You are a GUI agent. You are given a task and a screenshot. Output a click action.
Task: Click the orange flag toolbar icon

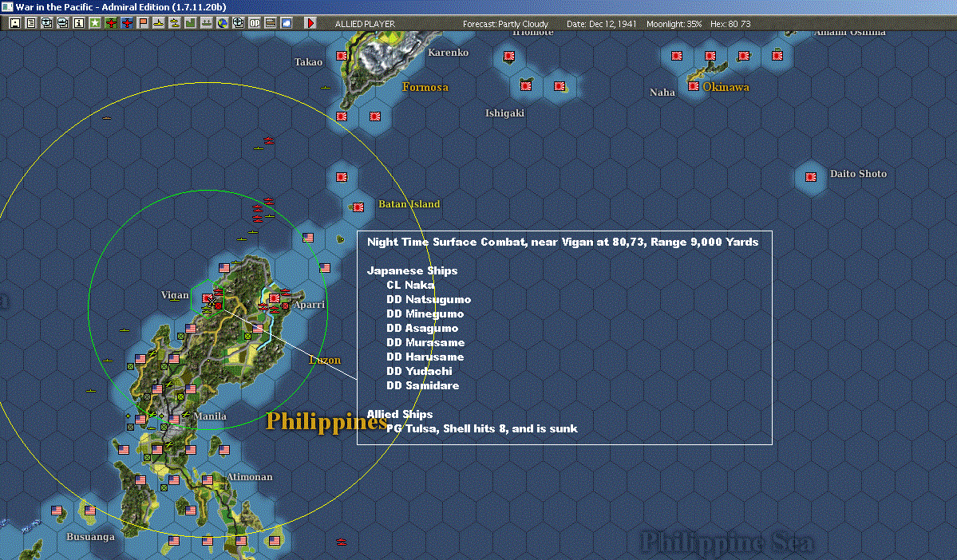[143, 23]
